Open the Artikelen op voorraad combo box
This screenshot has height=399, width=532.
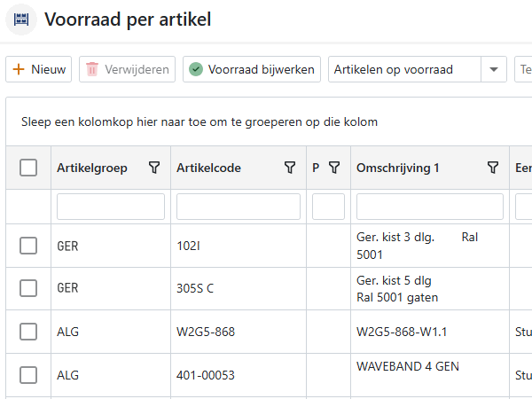pyautogui.click(x=404, y=69)
